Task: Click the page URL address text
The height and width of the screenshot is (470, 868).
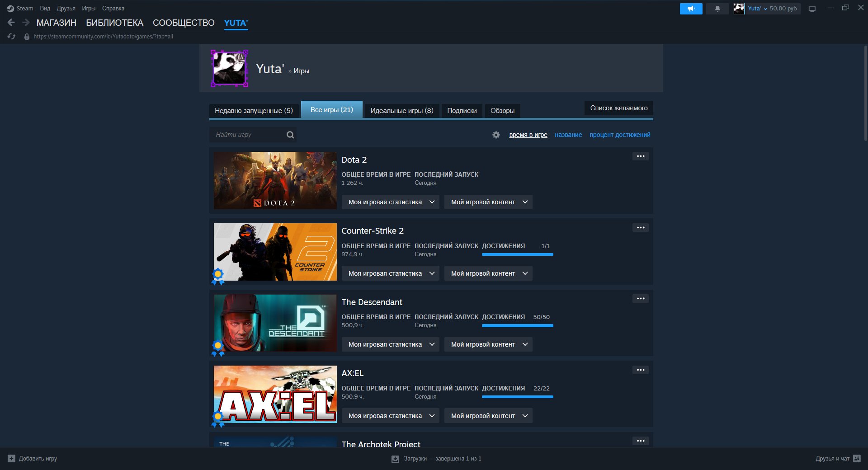Action: click(103, 37)
